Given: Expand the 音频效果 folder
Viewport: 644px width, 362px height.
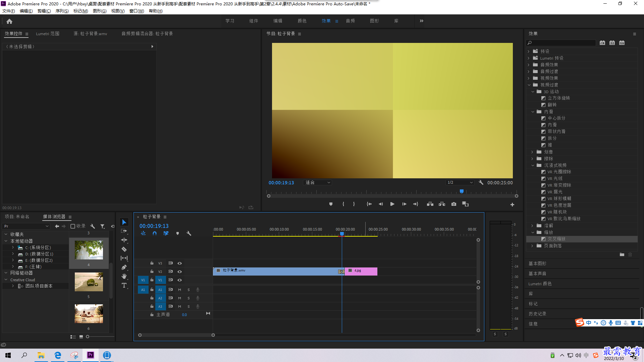Looking at the screenshot, I should pyautogui.click(x=529, y=65).
